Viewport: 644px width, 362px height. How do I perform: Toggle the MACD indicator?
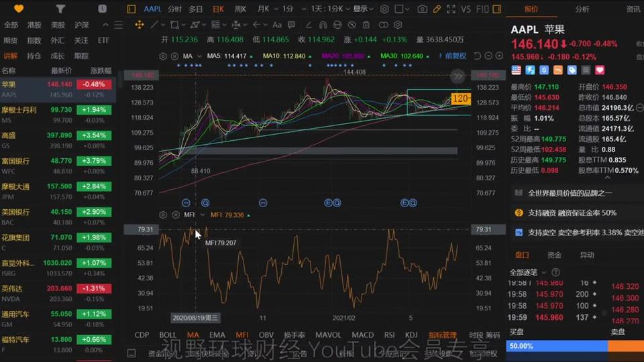click(x=363, y=335)
